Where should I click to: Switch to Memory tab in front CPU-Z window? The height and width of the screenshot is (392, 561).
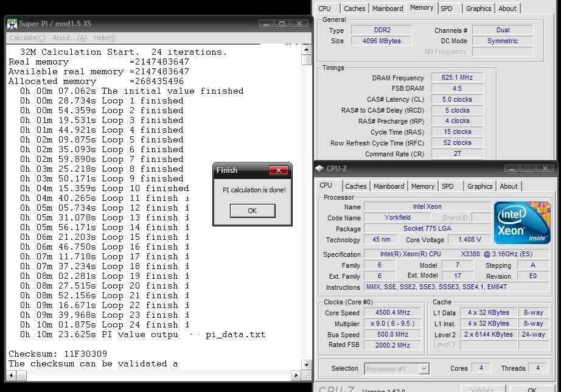(x=423, y=186)
